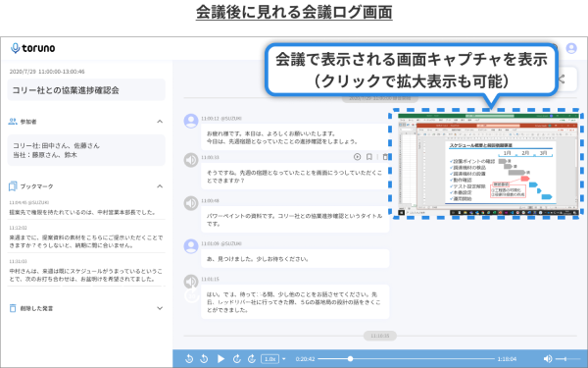The image size is (588, 368).
Task: Click the 1:18:04 total duration label
Action: [507, 359]
